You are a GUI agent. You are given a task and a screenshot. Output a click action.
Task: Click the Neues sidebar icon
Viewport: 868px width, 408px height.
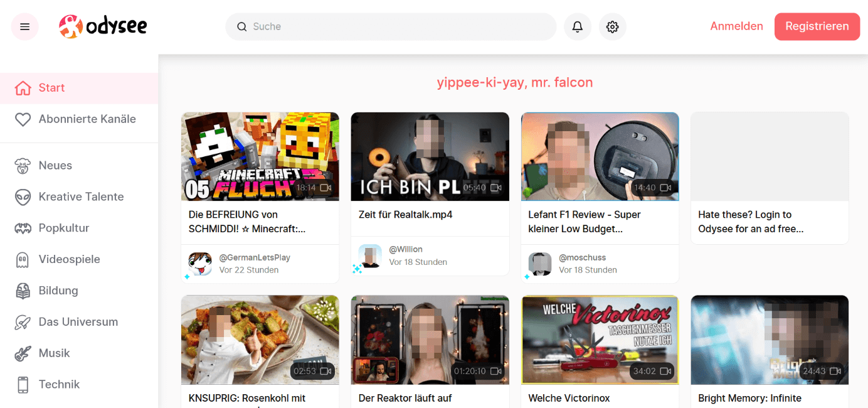point(23,166)
